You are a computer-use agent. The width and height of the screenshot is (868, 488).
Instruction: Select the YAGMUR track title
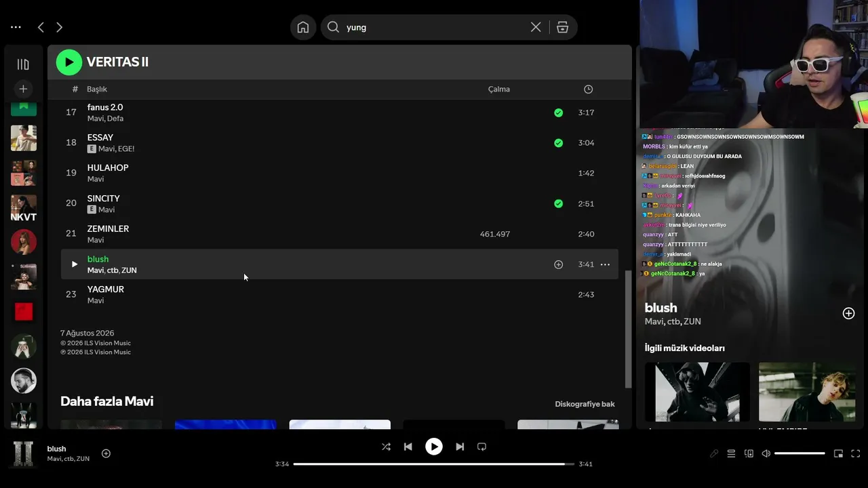pyautogui.click(x=106, y=289)
